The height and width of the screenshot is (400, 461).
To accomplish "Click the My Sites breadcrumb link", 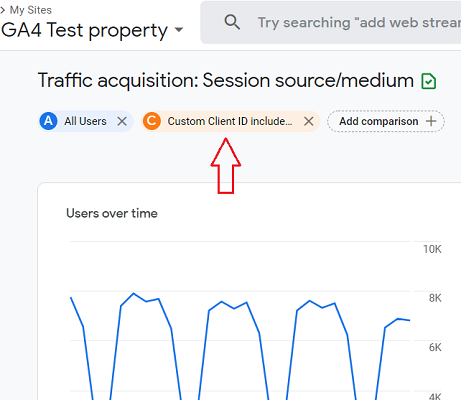I will click(31, 10).
